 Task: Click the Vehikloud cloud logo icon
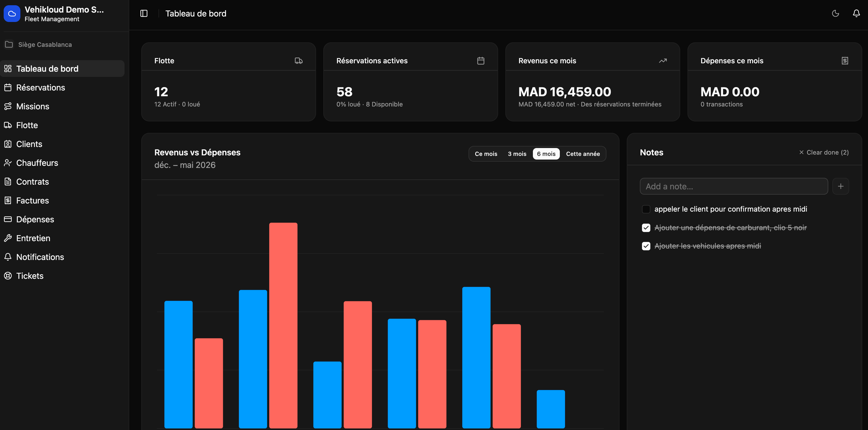12,14
